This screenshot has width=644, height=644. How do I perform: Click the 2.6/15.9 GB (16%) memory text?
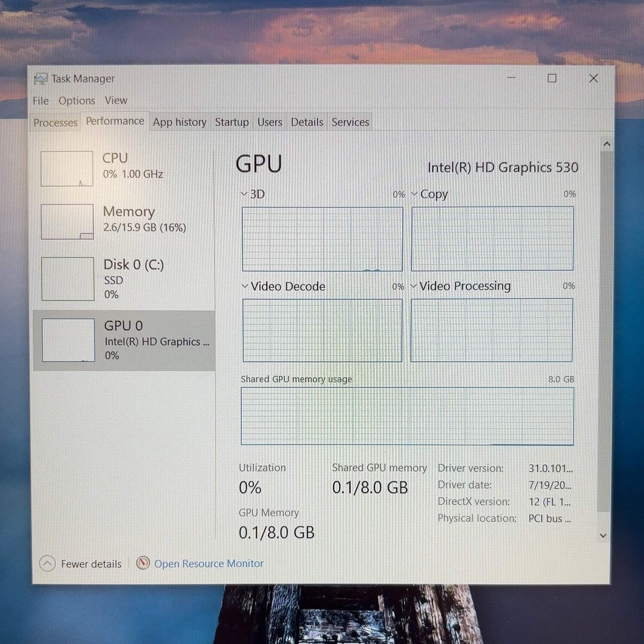click(145, 227)
